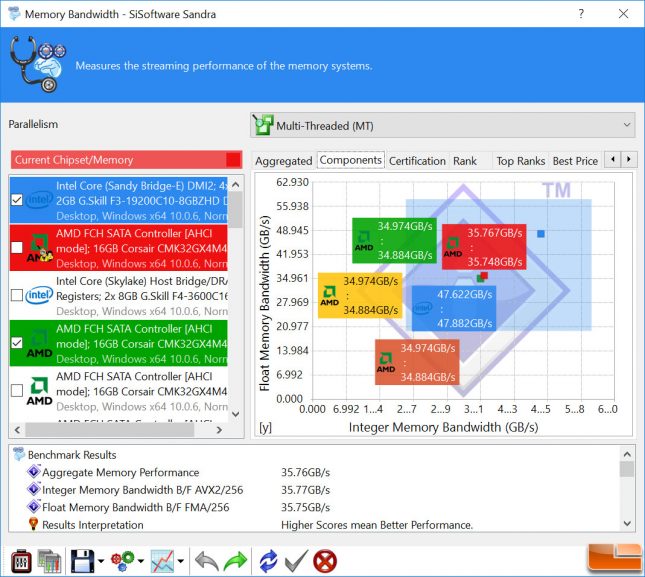Click the blue 47.622GB/s chart label
Viewport: 645px width, 577px height.
click(454, 308)
